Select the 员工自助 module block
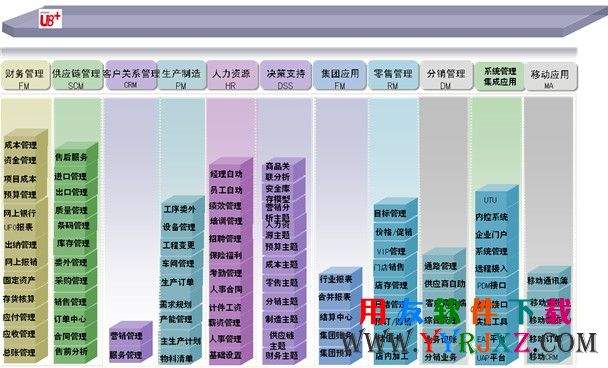The width and height of the screenshot is (608, 368). click(226, 190)
